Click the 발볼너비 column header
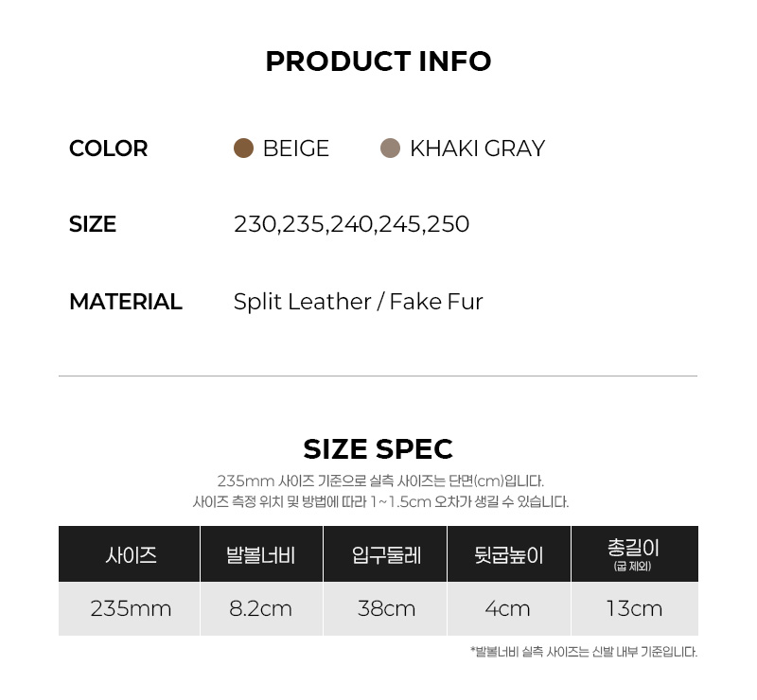757x700 pixels. coord(261,553)
